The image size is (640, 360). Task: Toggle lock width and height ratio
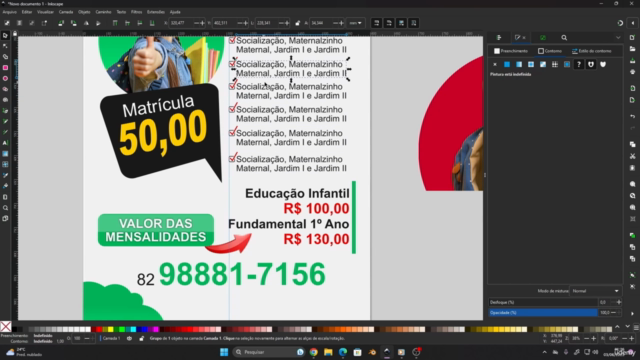click(298, 23)
